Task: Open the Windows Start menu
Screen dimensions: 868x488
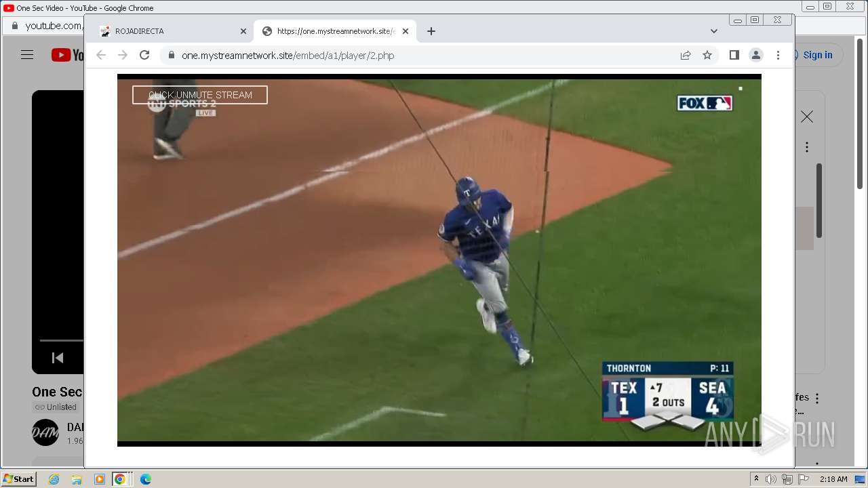Action: 18,479
